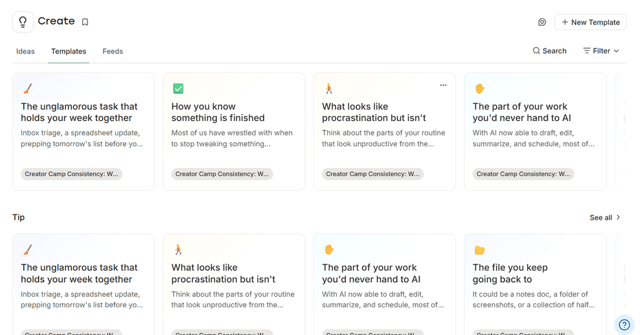Click green checkmark icon on finished card
Screen dimensions: 644x335
pos(178,88)
